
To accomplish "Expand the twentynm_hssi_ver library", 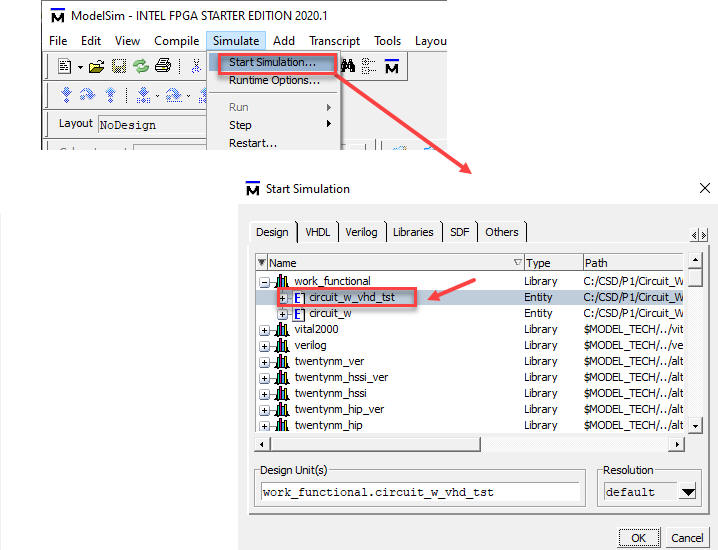I will click(264, 378).
